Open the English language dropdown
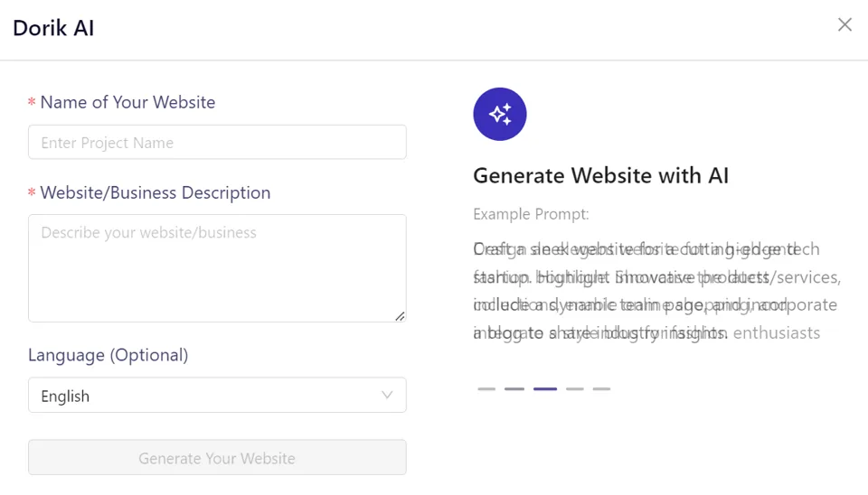 coord(217,395)
